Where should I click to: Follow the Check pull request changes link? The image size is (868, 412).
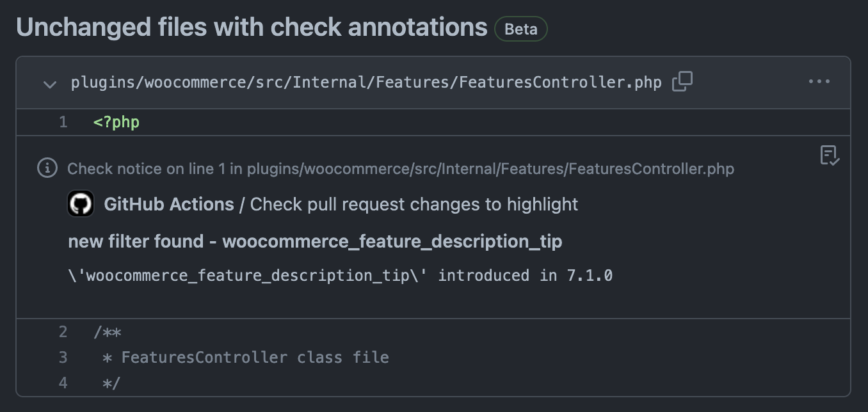coord(415,203)
